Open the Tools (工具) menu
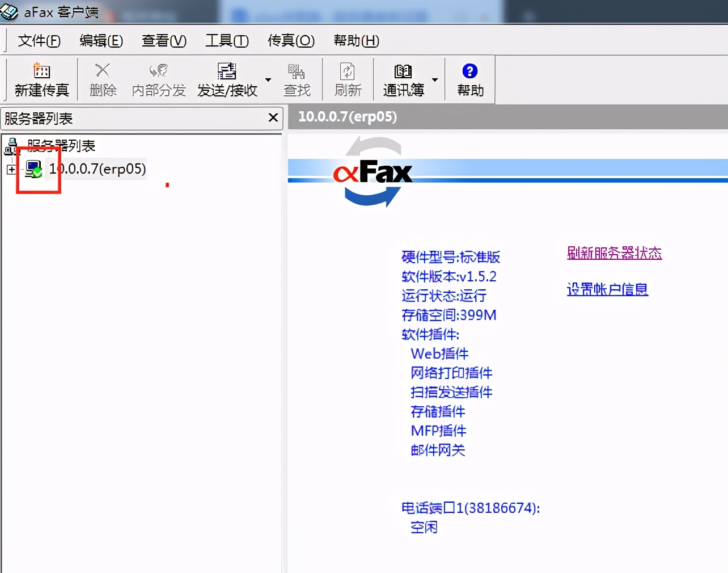 pyautogui.click(x=227, y=40)
